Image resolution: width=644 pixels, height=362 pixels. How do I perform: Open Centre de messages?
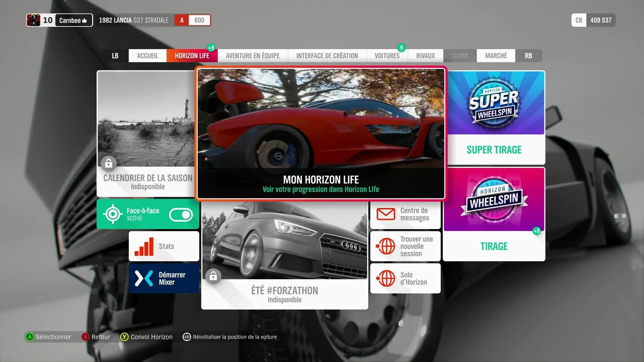pos(406,215)
